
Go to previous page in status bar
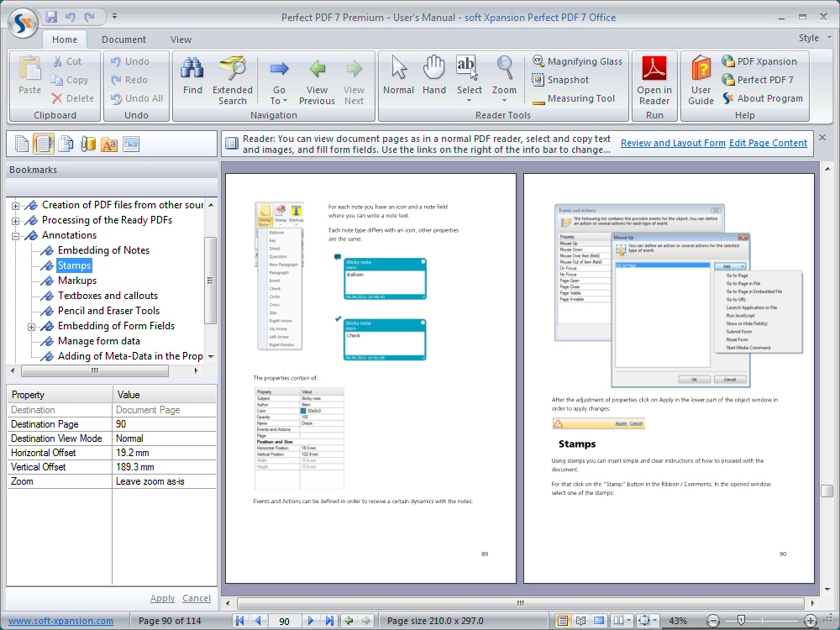pos(258,621)
